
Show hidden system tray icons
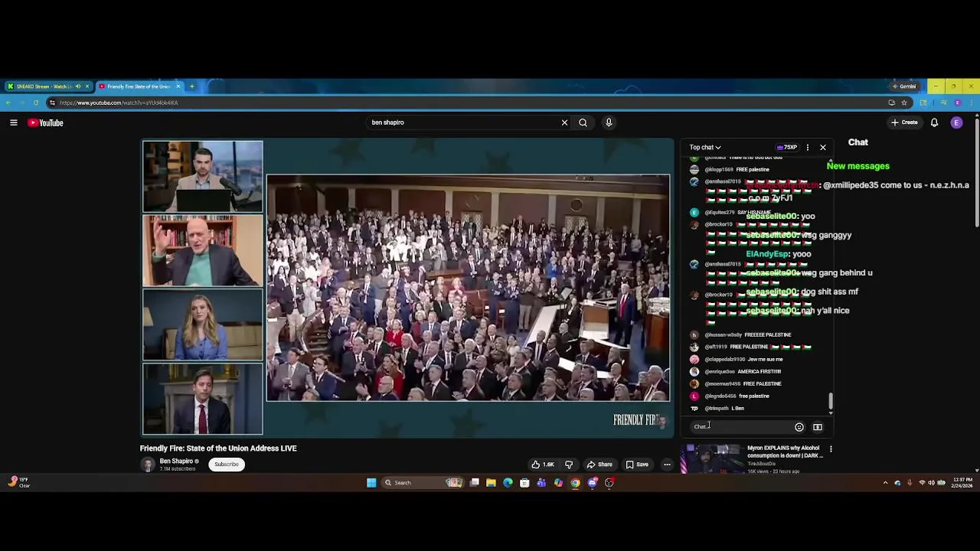(x=886, y=483)
